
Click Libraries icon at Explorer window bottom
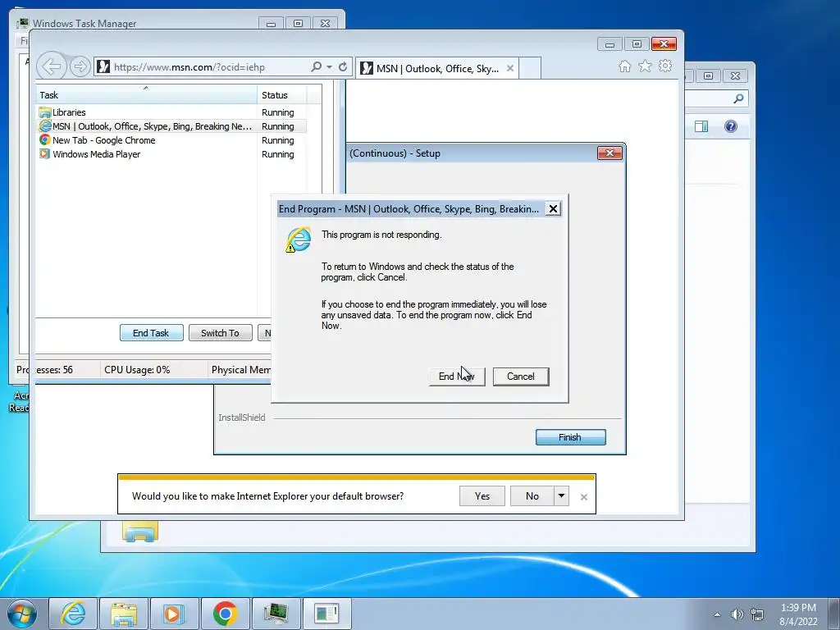[x=139, y=531]
